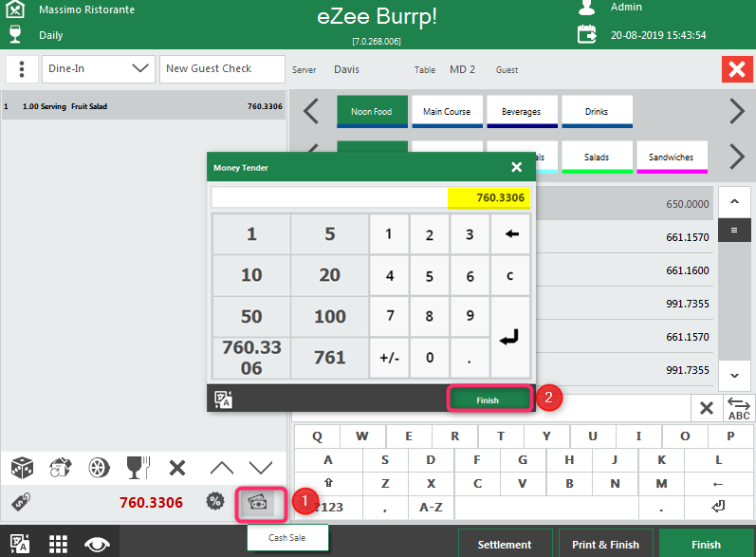Click the gift box icon
Image resolution: width=756 pixels, height=557 pixels.
tap(61, 468)
